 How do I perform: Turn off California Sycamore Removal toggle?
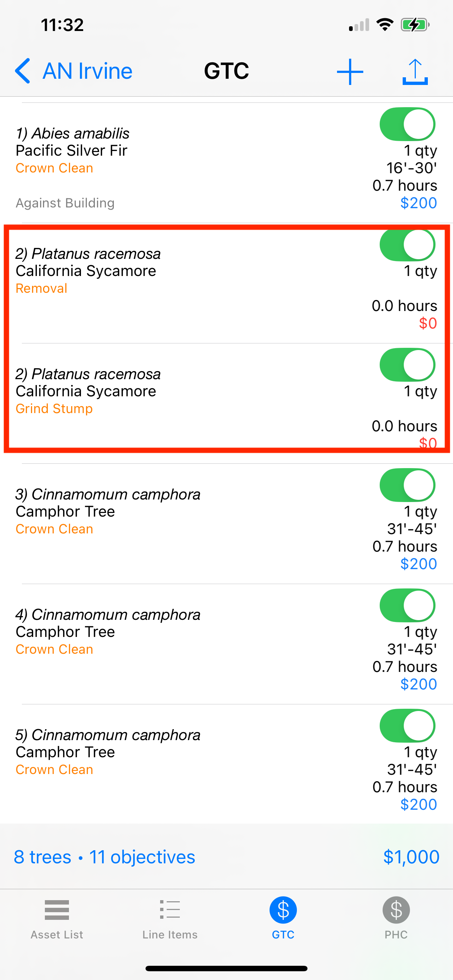tap(407, 245)
